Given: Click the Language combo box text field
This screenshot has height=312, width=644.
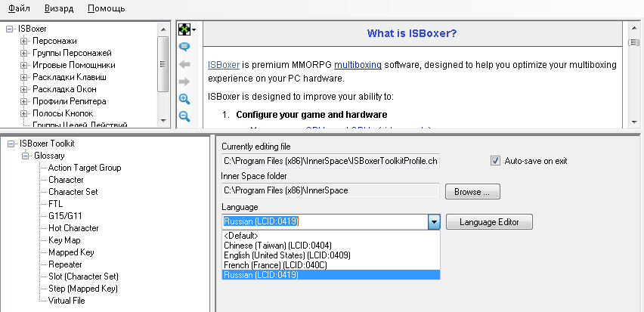Looking at the screenshot, I should click(325, 221).
